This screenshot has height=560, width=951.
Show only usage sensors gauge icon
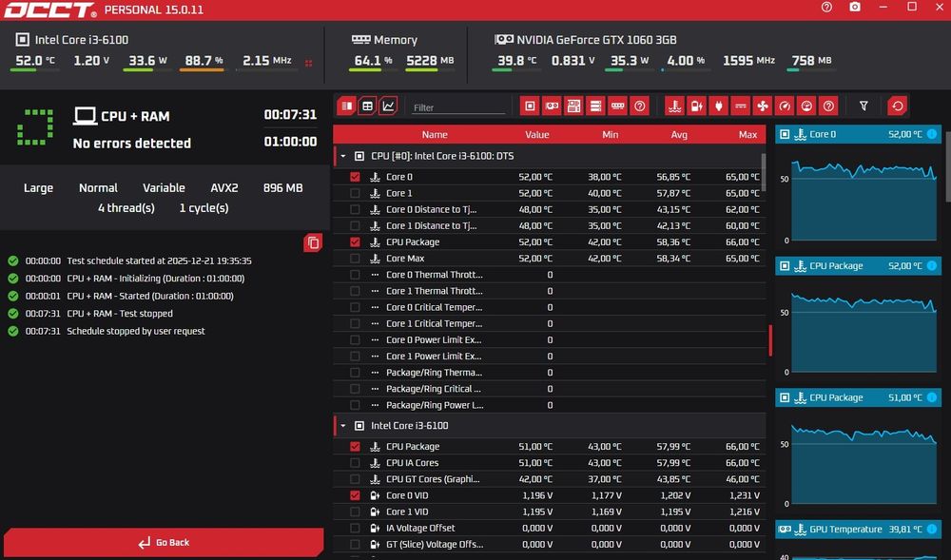806,106
